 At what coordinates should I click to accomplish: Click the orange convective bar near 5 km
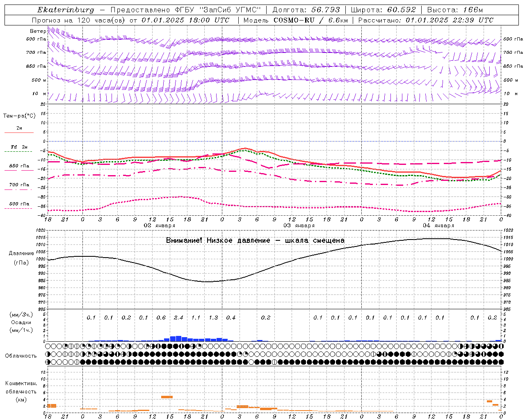click(167, 397)
